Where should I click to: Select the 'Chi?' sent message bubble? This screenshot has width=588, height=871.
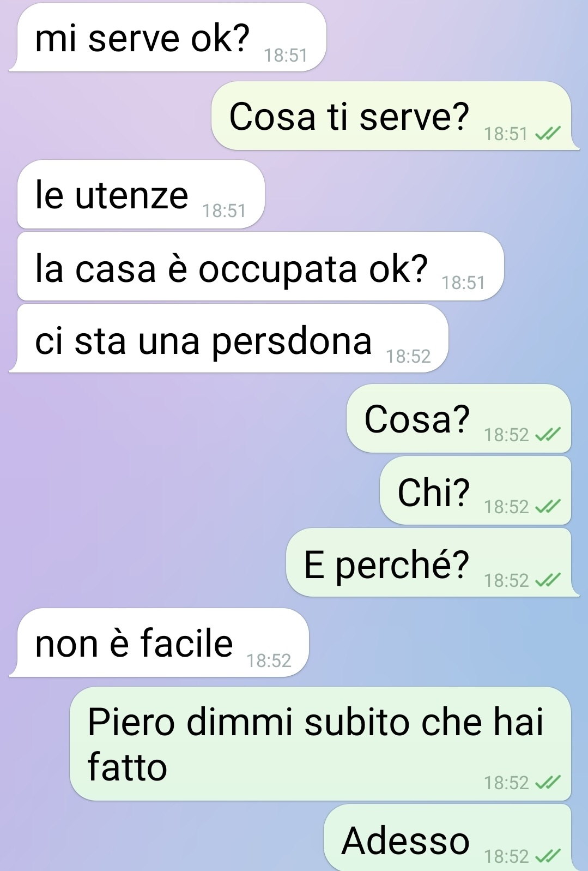coord(475,490)
